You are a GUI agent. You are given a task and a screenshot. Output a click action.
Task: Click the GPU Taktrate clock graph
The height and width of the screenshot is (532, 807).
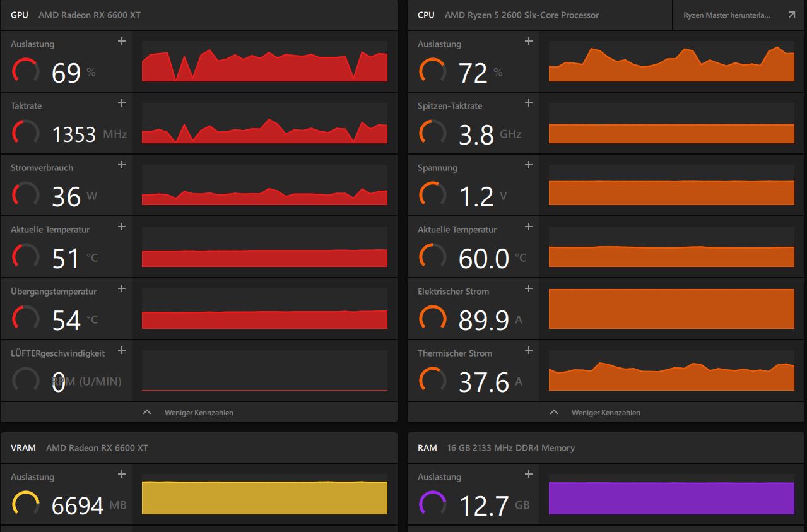pyautogui.click(x=264, y=123)
